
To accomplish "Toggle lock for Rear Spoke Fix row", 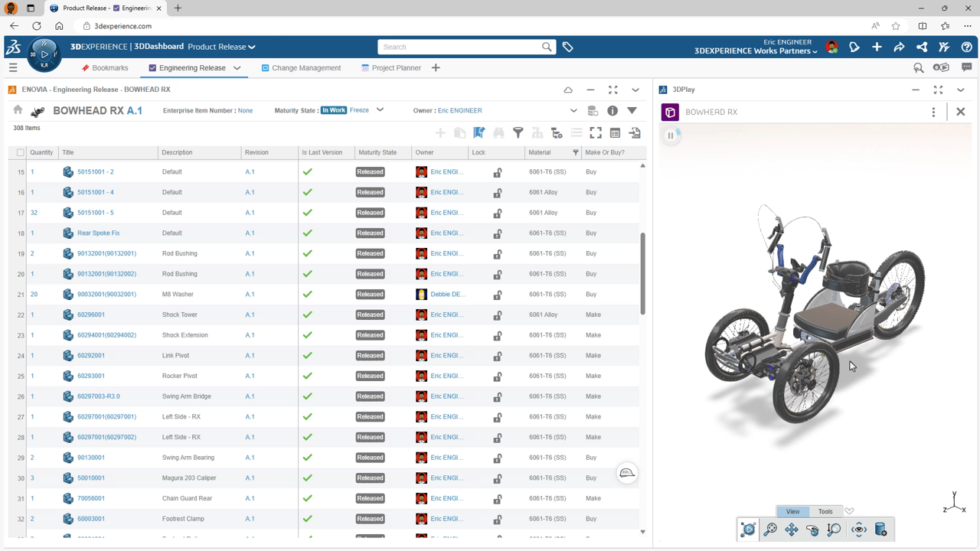I will click(x=498, y=233).
